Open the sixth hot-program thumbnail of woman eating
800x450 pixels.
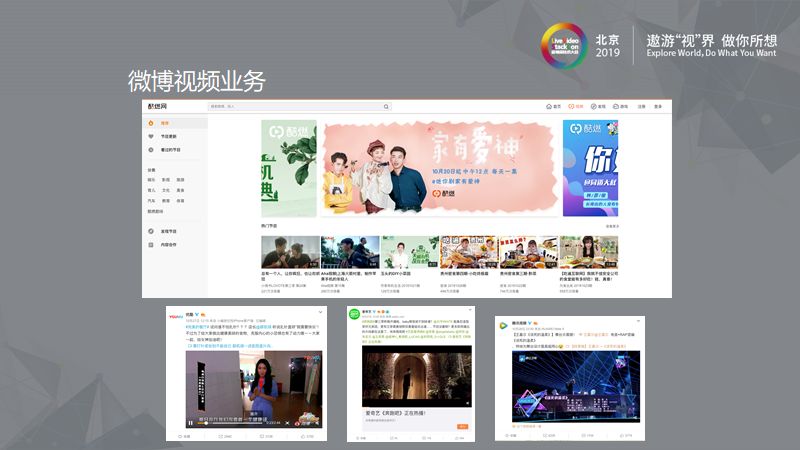point(589,252)
